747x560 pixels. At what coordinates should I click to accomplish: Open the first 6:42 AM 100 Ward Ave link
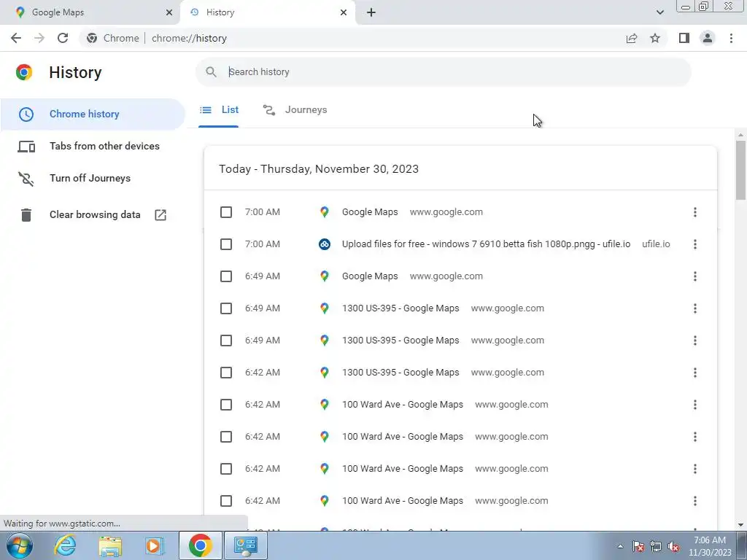pos(403,405)
